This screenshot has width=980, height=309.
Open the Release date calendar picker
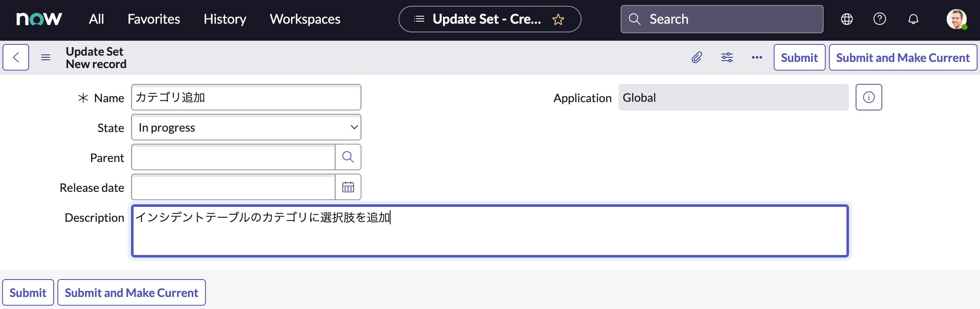point(348,187)
